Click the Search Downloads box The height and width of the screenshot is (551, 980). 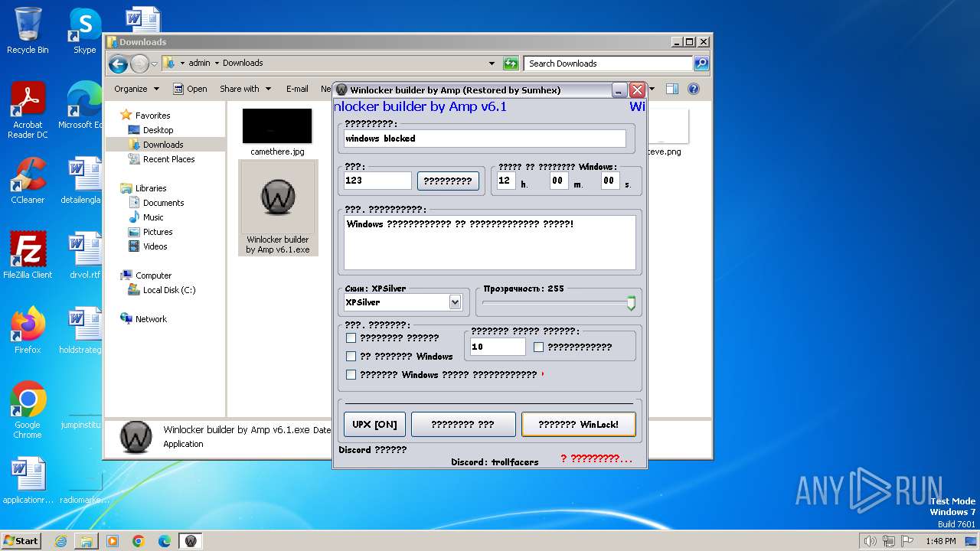pyautogui.click(x=609, y=64)
